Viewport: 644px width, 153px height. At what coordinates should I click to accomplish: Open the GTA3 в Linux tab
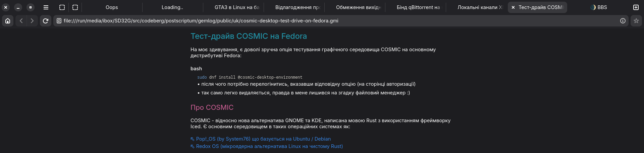[233, 7]
